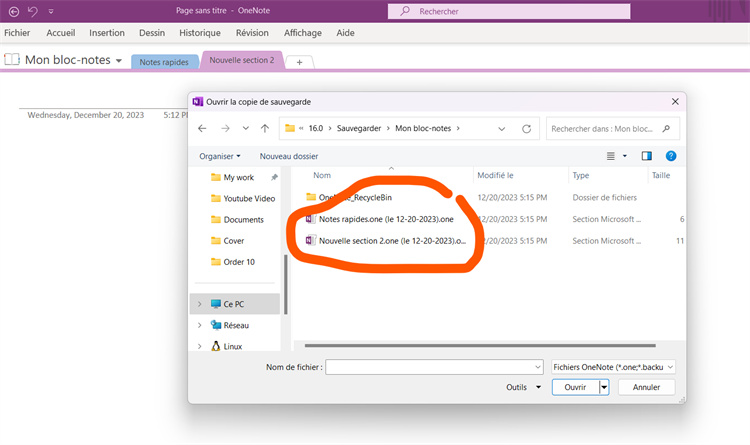Click the horizontal scrollbar in file list
The width and height of the screenshot is (750, 445).
tap(480, 345)
